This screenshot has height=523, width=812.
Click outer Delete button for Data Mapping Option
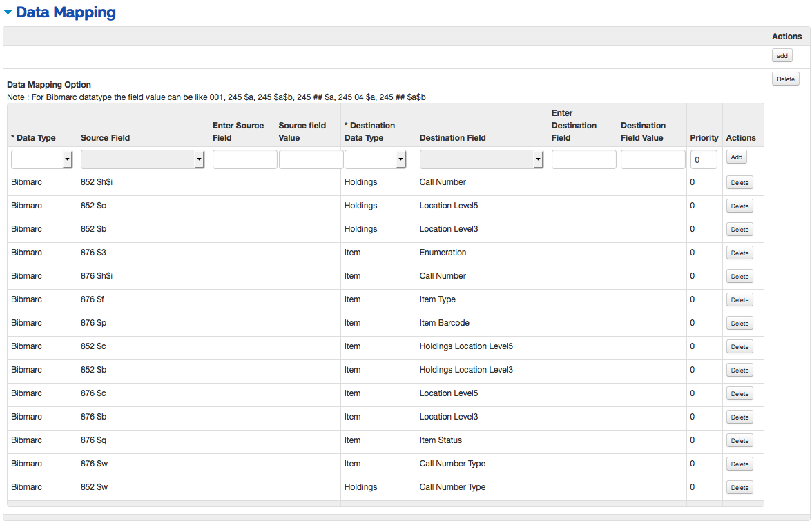pos(785,79)
